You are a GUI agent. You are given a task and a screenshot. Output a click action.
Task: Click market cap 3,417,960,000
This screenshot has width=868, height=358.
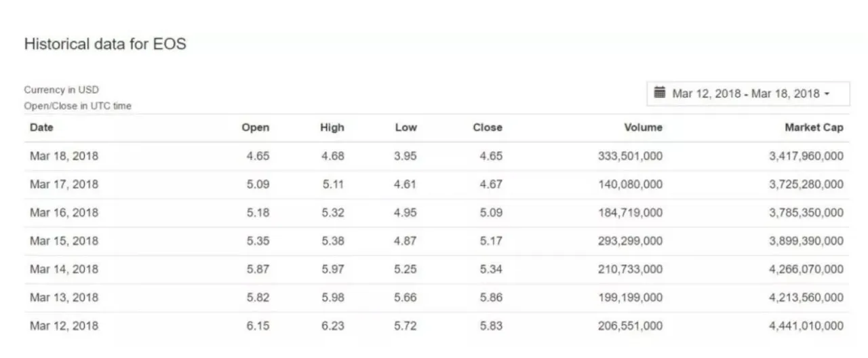(807, 156)
